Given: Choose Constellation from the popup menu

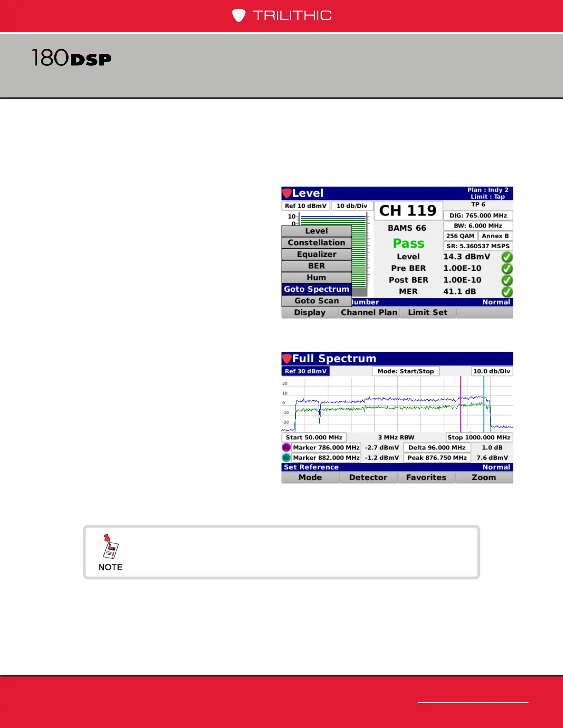Looking at the screenshot, I should coord(316,242).
